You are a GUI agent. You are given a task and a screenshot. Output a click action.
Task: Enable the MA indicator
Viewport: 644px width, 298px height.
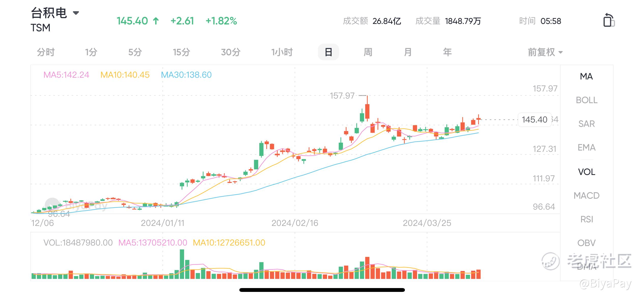click(x=587, y=76)
